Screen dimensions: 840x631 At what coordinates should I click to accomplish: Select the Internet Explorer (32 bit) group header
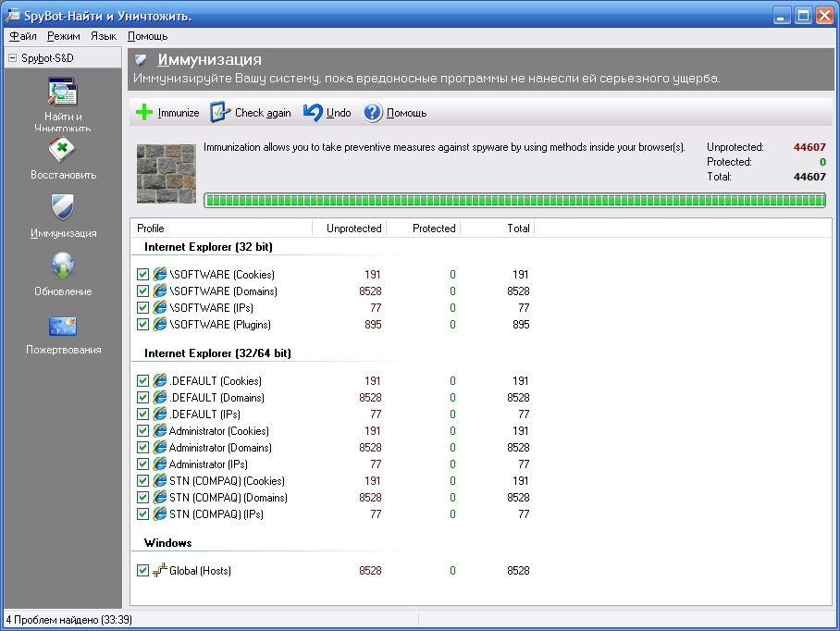[x=208, y=247]
